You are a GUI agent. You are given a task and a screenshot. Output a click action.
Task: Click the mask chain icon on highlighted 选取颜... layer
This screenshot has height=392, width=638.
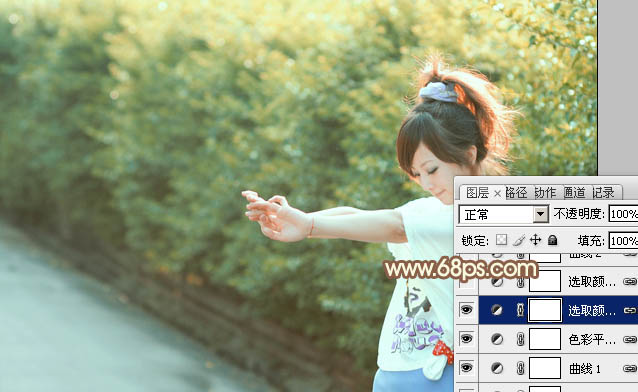pos(520,310)
